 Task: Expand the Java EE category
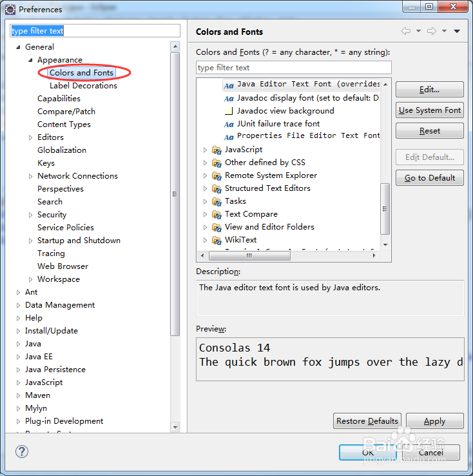[x=18, y=357]
